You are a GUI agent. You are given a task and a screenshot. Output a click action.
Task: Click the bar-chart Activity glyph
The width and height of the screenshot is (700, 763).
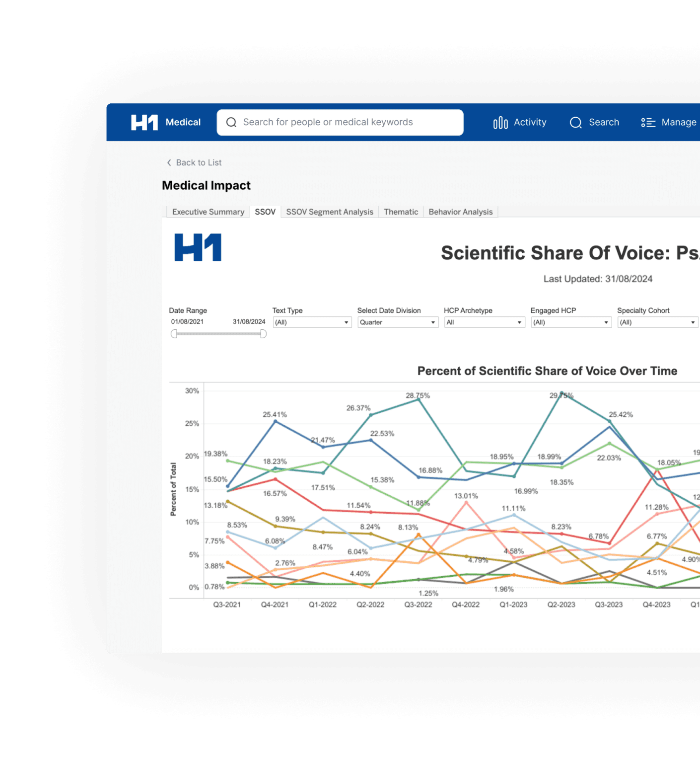499,122
